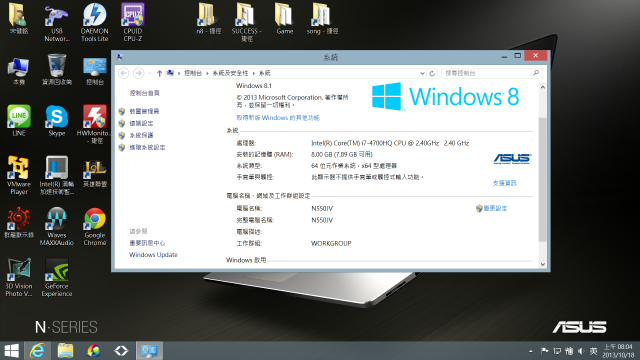
Task: Launch Skype from the desktop
Action: tap(57, 120)
